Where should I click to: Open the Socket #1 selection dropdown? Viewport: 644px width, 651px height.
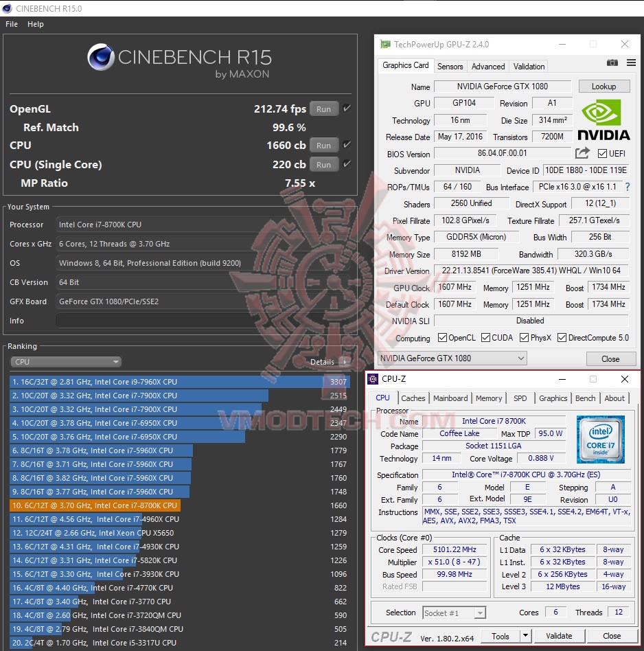click(x=454, y=613)
